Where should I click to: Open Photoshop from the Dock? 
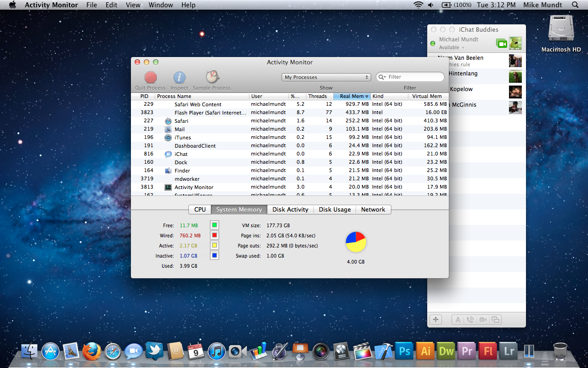[x=404, y=351]
